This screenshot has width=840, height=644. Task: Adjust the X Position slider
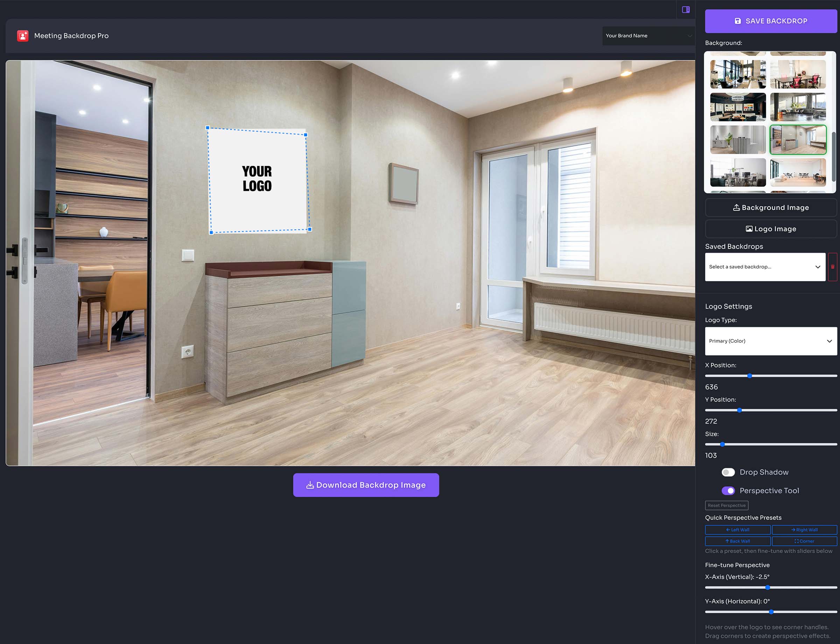pos(749,376)
